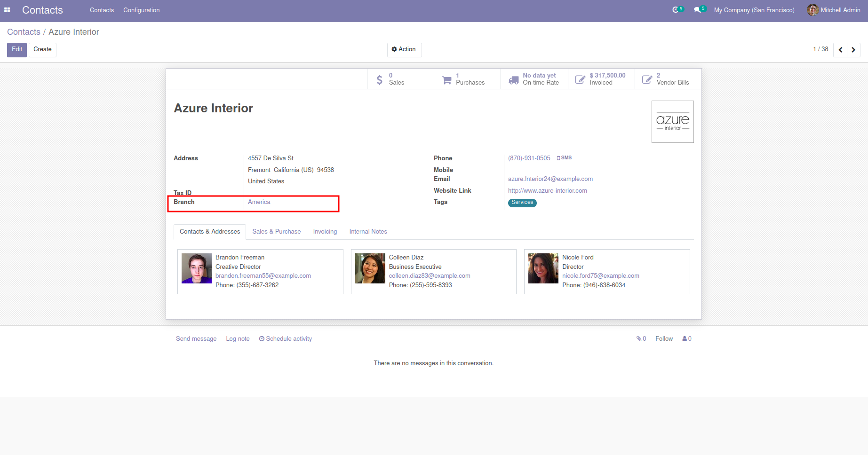Viewport: 868px width, 455px height.
Task: Open the America branch link
Action: pos(259,202)
